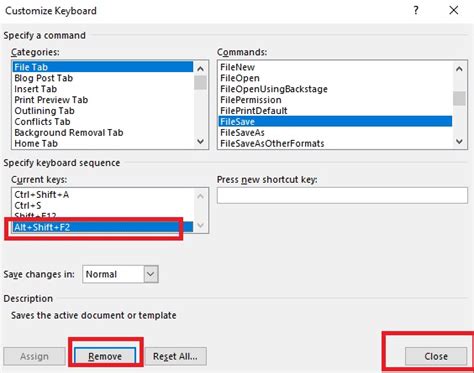Image resolution: width=474 pixels, height=373 pixels.
Task: Select Alt+Shift+F2 in Current keys
Action: 103,227
